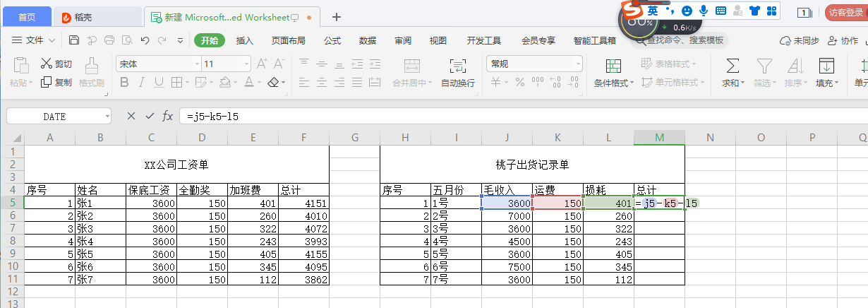Toggle Italic formatting
This screenshot has width=868, height=308.
coord(142,83)
